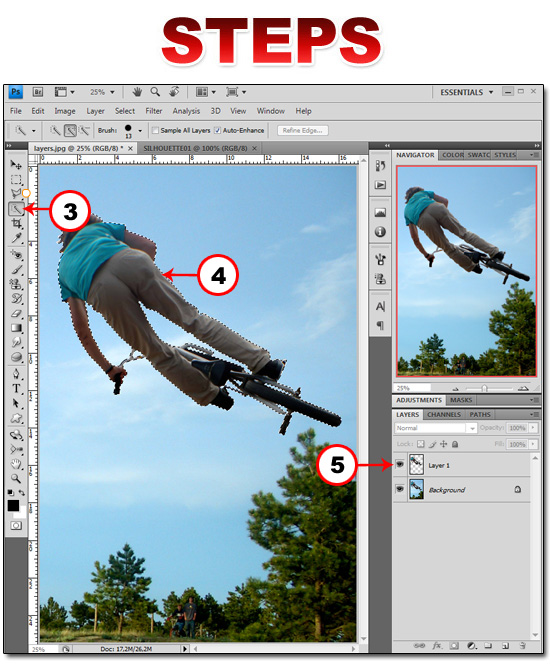Open the Brush picker dropdown arrow
Screen dimensions: 550x667
click(x=140, y=131)
